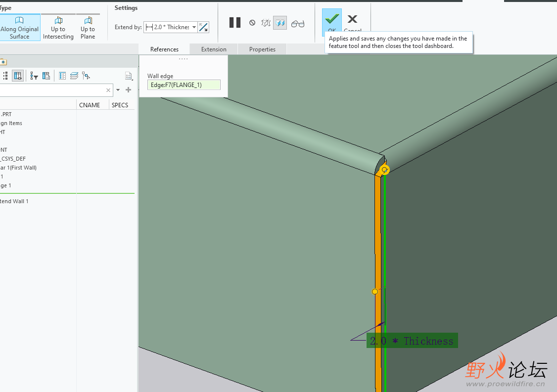Click the 2.0 * Thickness dimension label
557x392 pixels.
pyautogui.click(x=412, y=341)
